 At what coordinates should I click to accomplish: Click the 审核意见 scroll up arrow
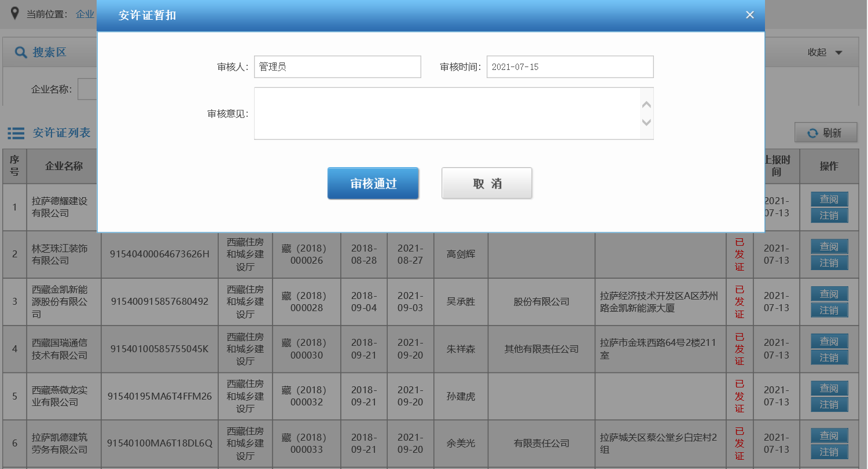(x=646, y=105)
